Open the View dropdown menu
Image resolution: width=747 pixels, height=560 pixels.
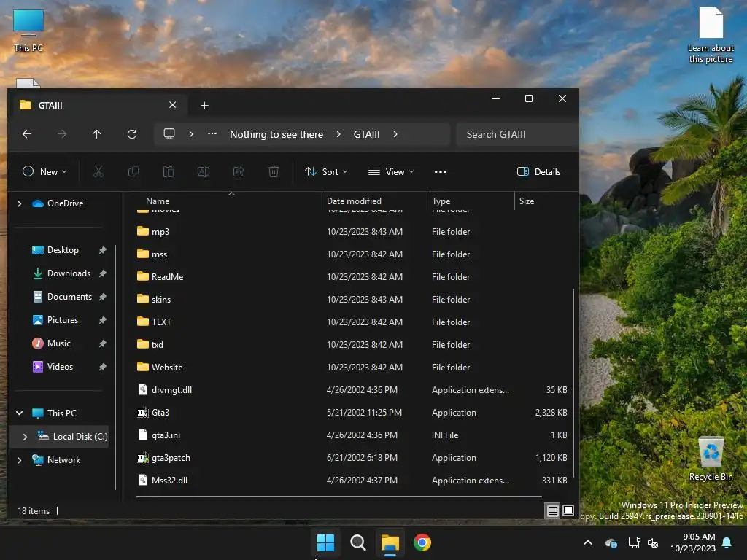[x=391, y=171]
